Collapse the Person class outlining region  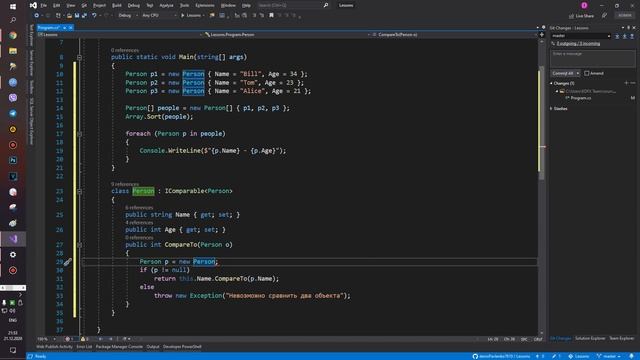tap(80, 191)
